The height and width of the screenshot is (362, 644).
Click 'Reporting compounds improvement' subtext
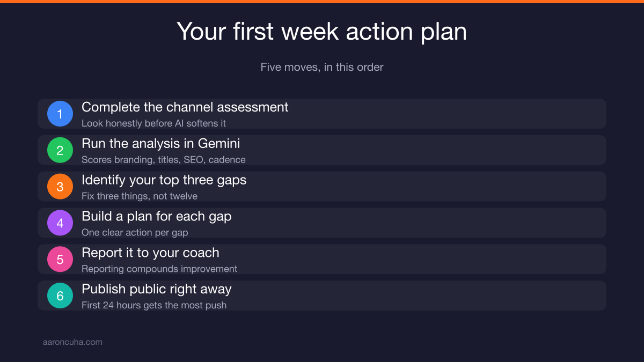tap(159, 269)
